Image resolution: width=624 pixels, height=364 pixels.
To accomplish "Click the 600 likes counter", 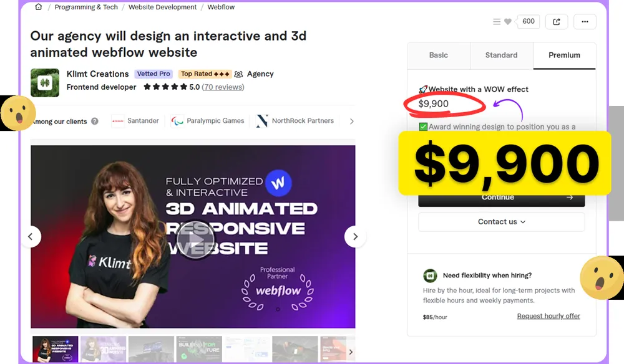I will tap(528, 21).
